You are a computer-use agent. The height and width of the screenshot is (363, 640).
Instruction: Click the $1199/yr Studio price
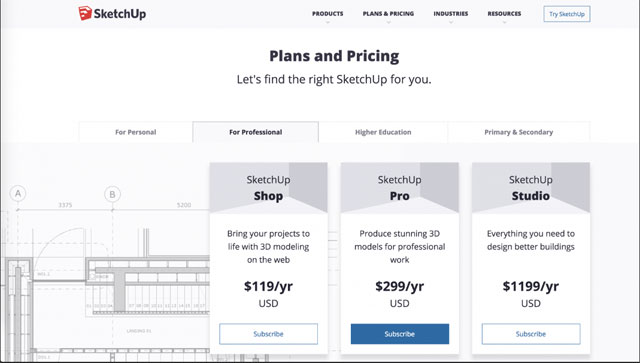[531, 286]
